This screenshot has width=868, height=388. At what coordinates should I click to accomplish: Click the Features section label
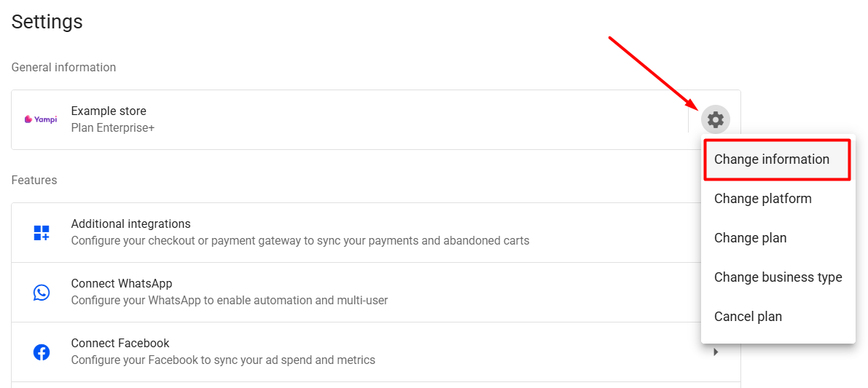click(34, 181)
